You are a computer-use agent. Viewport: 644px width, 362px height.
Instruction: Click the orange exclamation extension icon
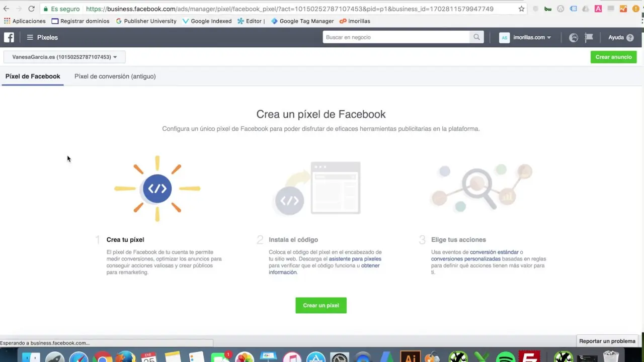[635, 9]
